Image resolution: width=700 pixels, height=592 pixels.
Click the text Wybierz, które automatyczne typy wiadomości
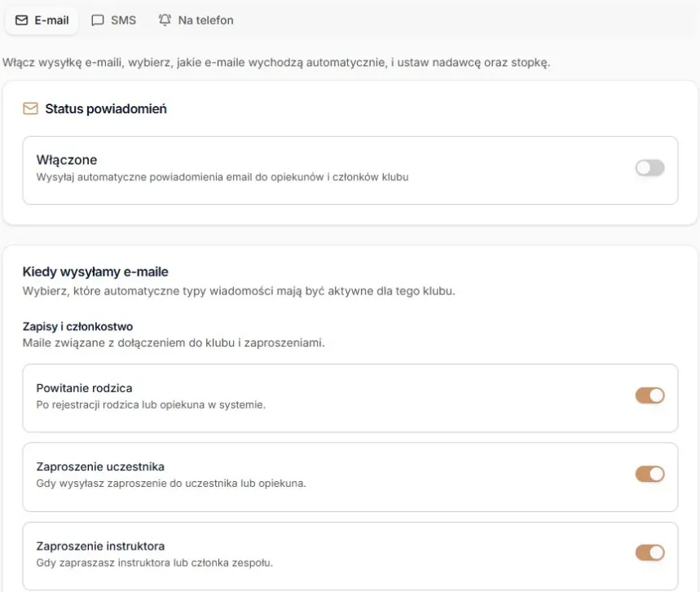click(239, 291)
